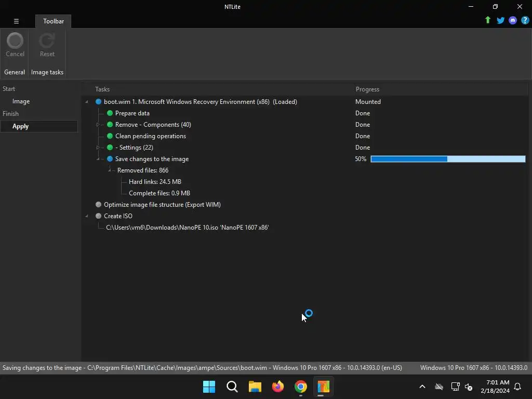Click blue status dot beside boot.wim
The width and height of the screenshot is (532, 399).
pos(98,102)
